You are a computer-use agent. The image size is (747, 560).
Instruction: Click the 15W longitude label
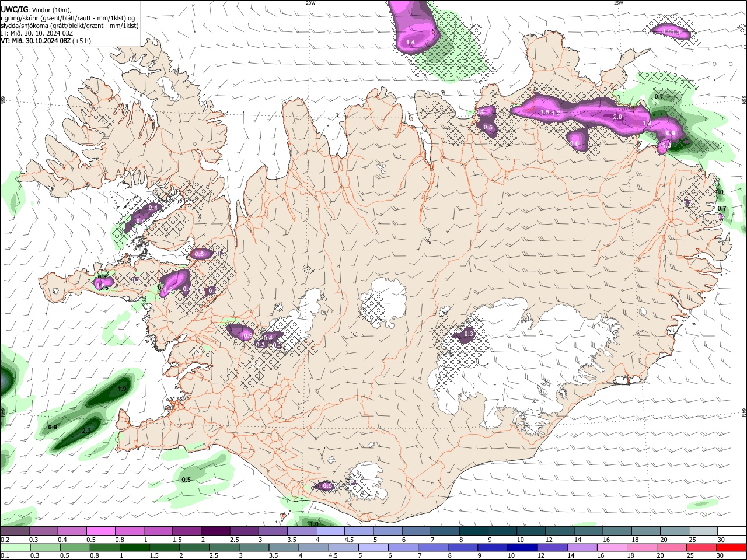(618, 3)
